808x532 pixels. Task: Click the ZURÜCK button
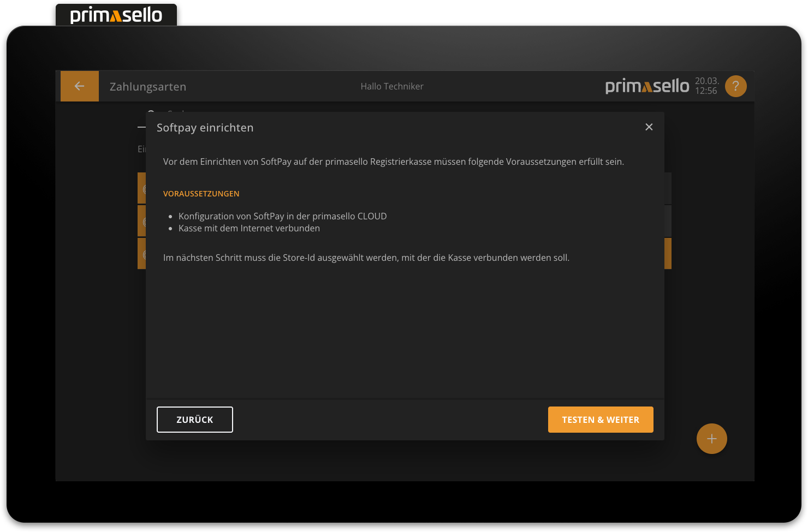click(x=195, y=420)
